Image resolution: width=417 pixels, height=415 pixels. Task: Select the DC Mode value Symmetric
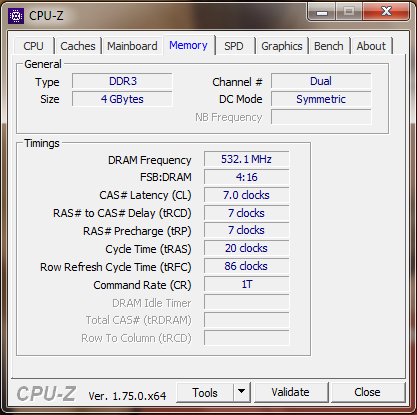pyautogui.click(x=321, y=99)
